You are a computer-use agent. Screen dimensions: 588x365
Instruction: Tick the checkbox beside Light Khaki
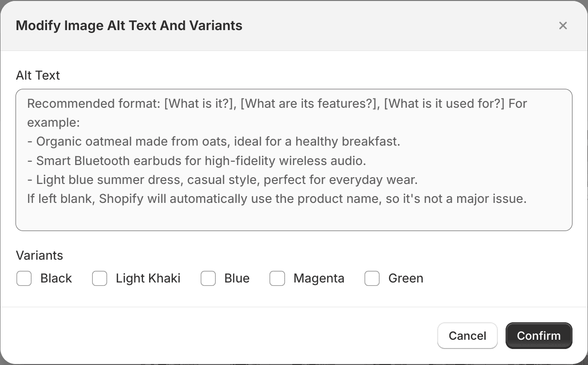click(x=99, y=278)
